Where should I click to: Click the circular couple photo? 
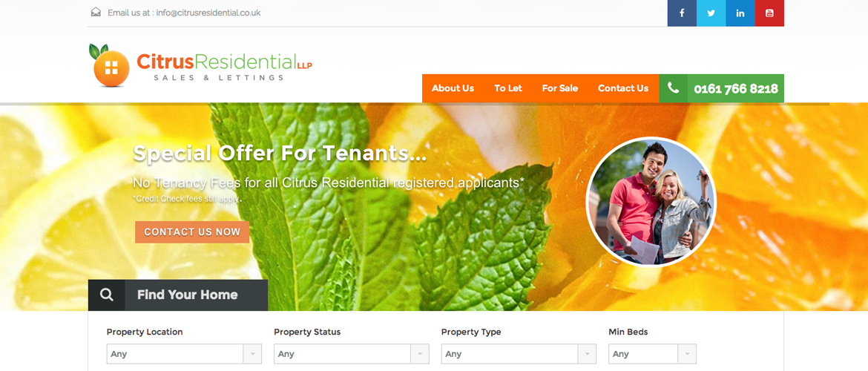(x=651, y=202)
